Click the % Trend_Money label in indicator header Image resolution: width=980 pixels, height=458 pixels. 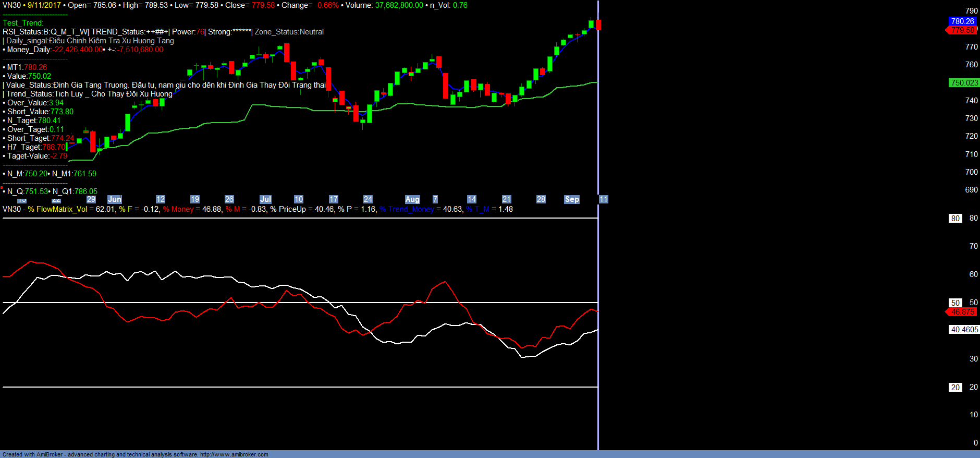(x=407, y=209)
